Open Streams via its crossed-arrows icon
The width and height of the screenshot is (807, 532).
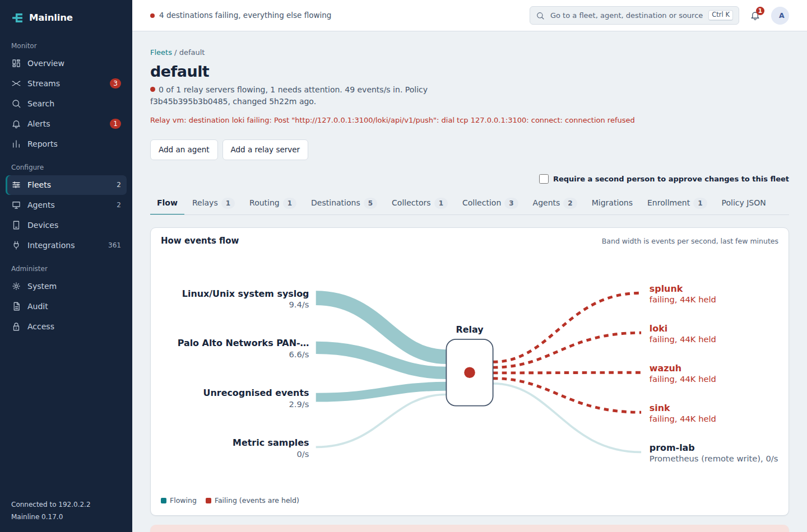[16, 83]
